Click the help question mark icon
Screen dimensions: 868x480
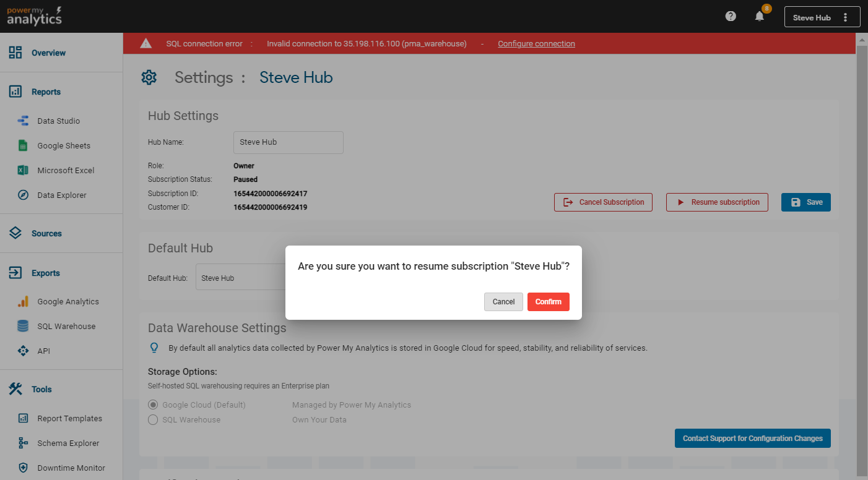click(731, 17)
